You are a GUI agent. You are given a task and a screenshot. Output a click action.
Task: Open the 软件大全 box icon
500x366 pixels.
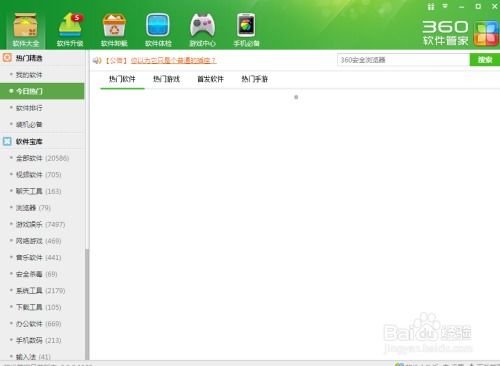26,26
